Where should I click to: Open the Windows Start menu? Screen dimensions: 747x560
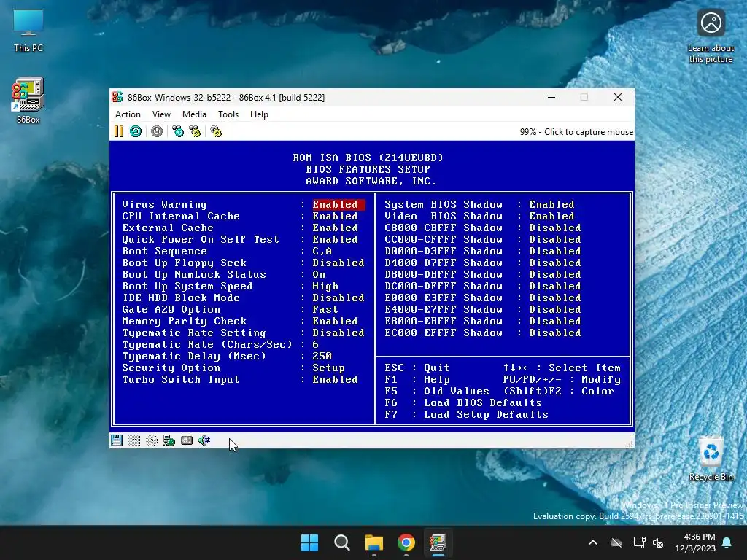click(309, 542)
